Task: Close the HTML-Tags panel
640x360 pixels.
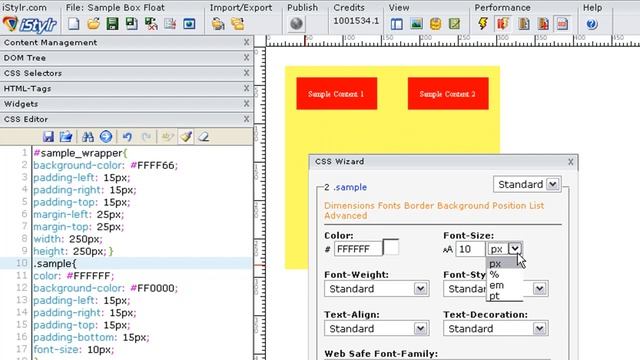Action: point(246,88)
